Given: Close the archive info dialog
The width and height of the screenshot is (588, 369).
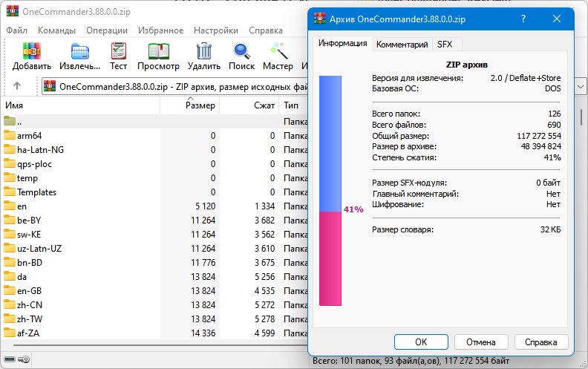Looking at the screenshot, I should coord(557,19).
